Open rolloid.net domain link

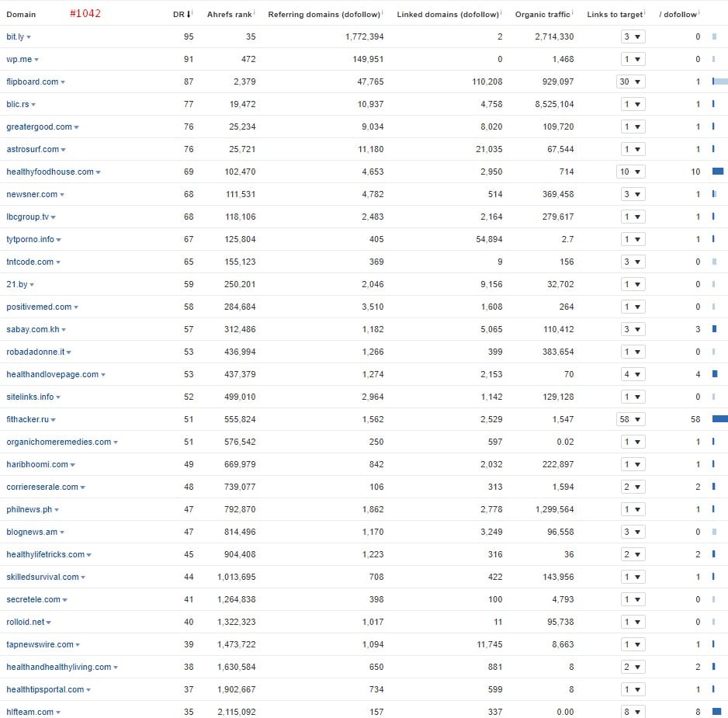25,622
